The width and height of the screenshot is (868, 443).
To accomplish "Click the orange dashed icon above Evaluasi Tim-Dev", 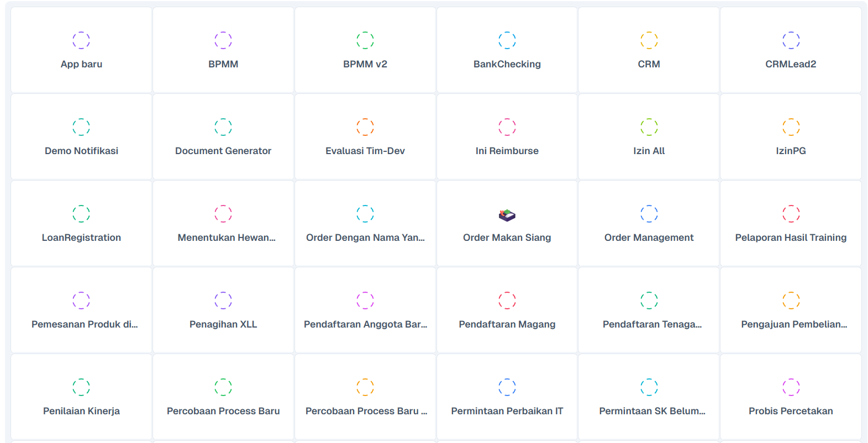I will coord(365,127).
